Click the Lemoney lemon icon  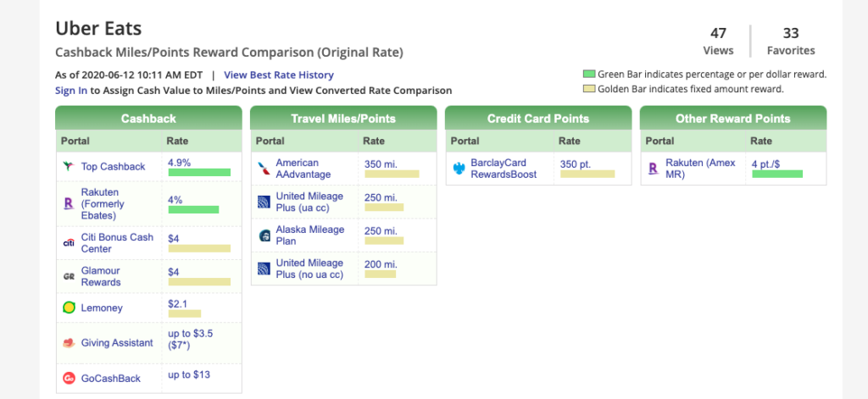[69, 308]
